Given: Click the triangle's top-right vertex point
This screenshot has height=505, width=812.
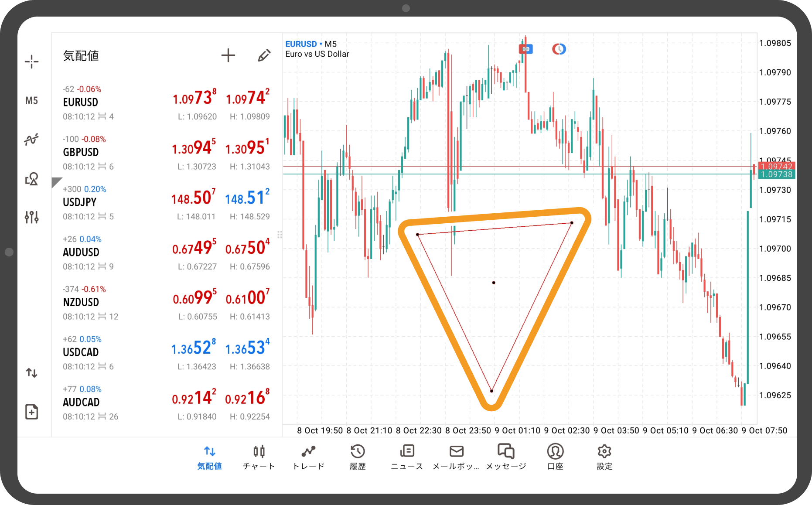Looking at the screenshot, I should 572,223.
